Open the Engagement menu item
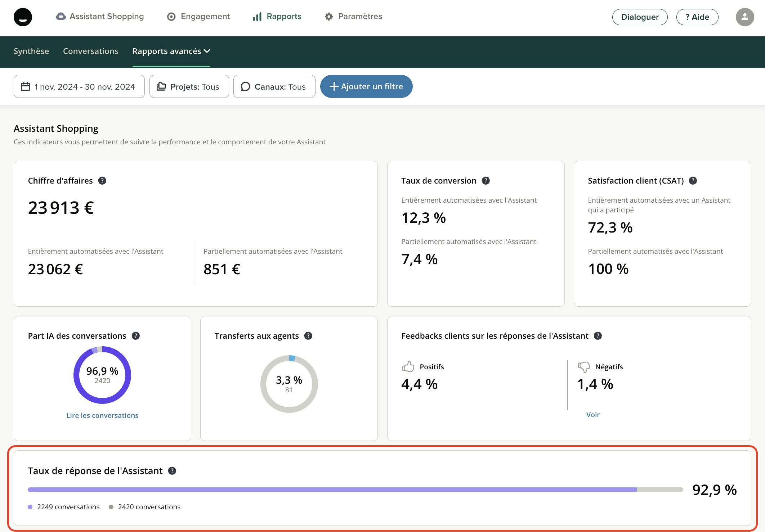The height and width of the screenshot is (532, 765). tap(198, 17)
